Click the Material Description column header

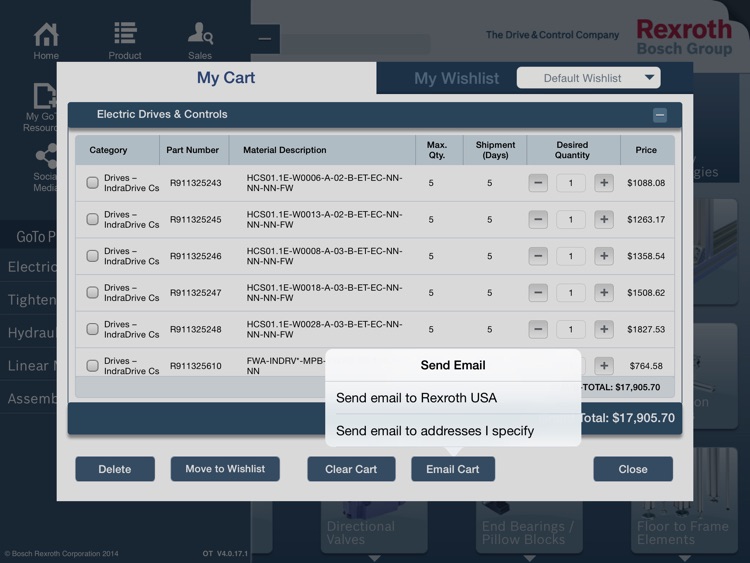(x=322, y=150)
